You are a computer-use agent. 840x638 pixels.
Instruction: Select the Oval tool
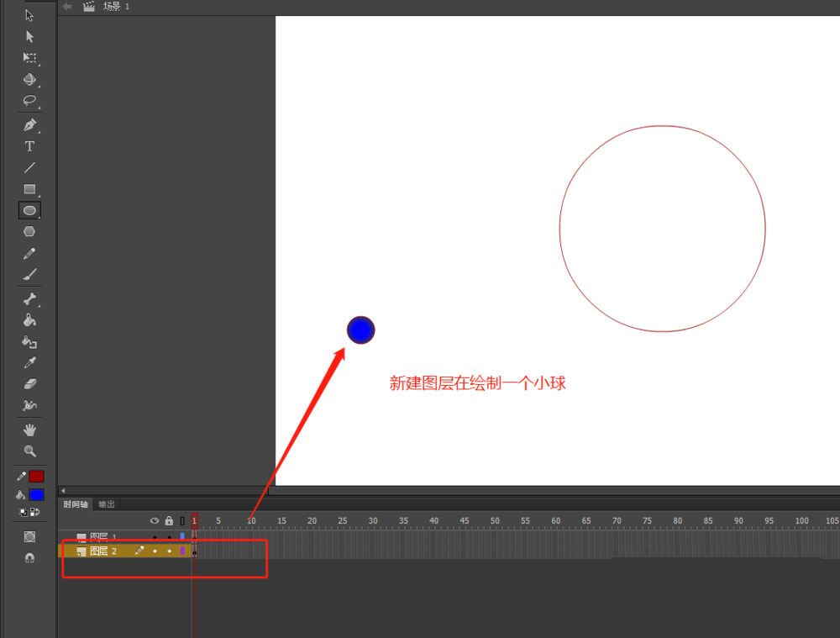pos(29,211)
